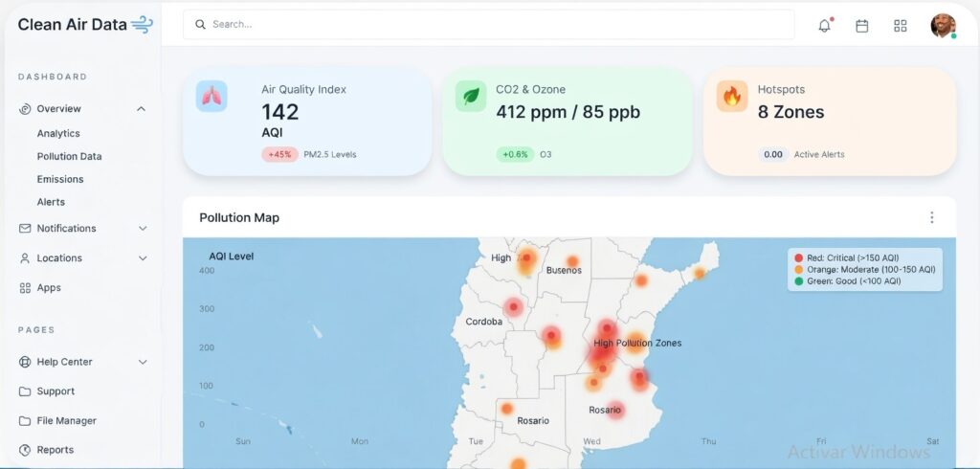
Task: Select Emissions in the sidebar
Action: [60, 179]
